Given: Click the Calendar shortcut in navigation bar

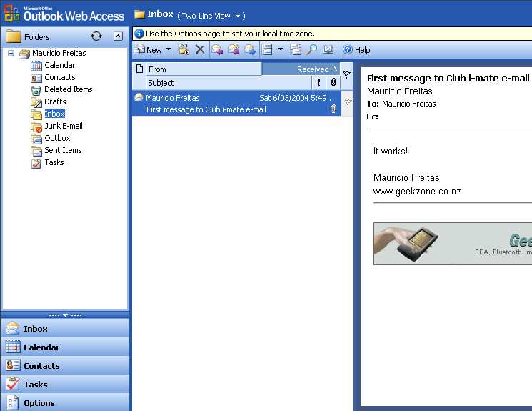Looking at the screenshot, I should tap(65, 347).
